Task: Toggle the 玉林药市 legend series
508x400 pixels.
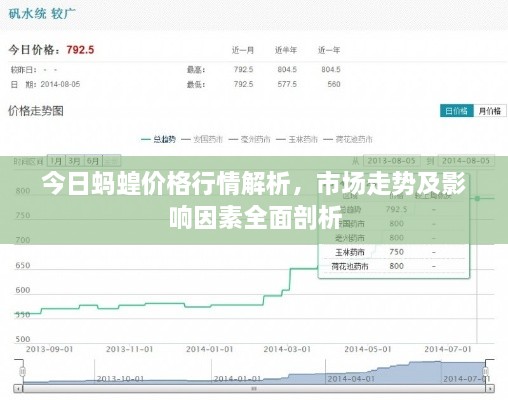Action: tap(297, 139)
